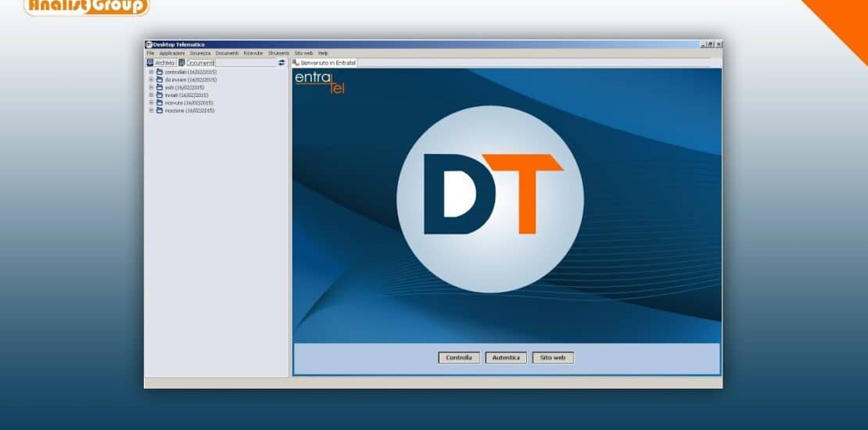Click the refresh arrows icon above the tree
Image resolution: width=868 pixels, height=430 pixels.
pos(282,63)
